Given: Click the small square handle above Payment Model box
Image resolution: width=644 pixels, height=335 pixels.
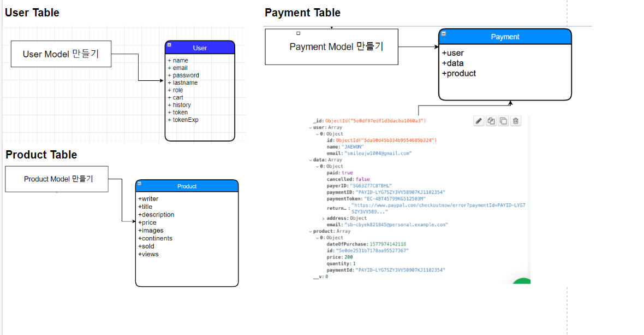Looking at the screenshot, I should (x=298, y=33).
